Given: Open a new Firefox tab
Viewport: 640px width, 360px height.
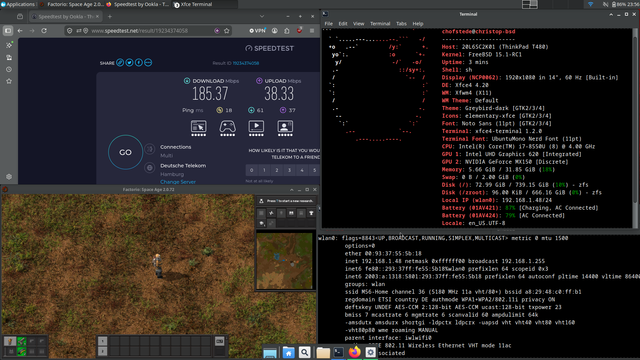Looking at the screenshot, I should (109, 17).
